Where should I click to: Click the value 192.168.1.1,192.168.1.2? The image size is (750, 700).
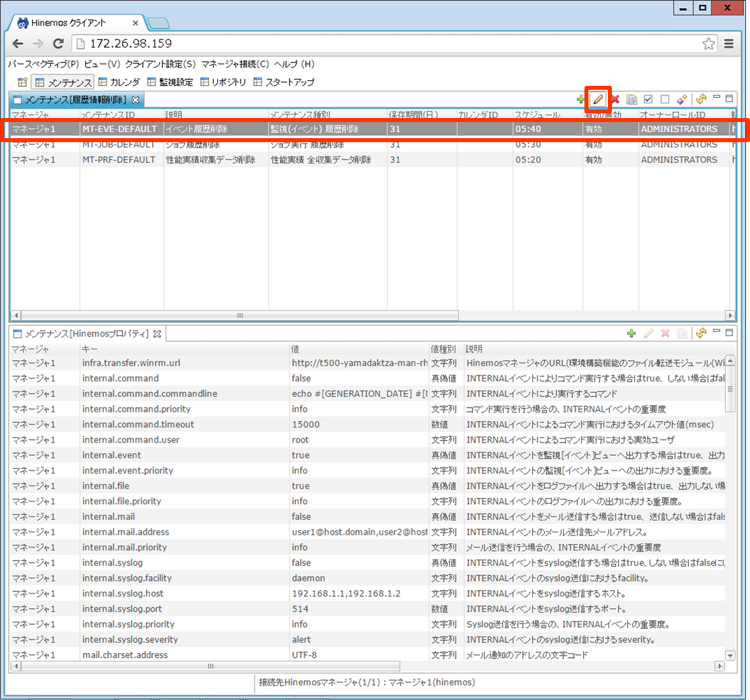coord(347,594)
